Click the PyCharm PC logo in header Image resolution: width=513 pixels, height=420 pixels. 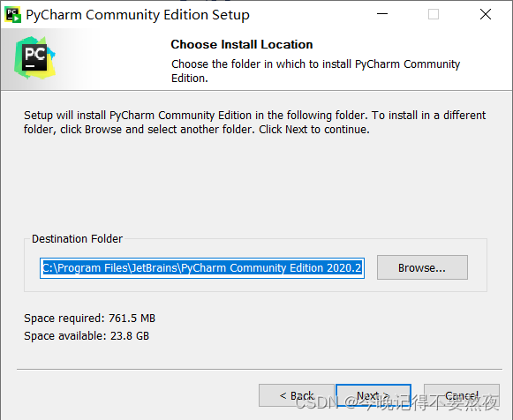click(34, 58)
